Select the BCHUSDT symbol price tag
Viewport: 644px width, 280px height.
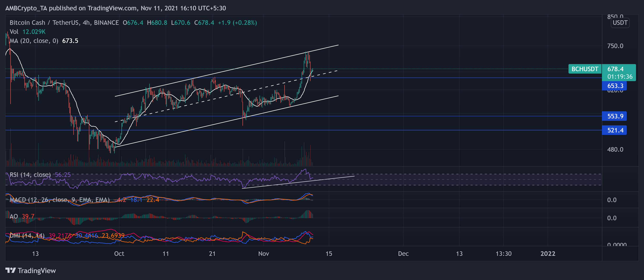pyautogui.click(x=585, y=69)
